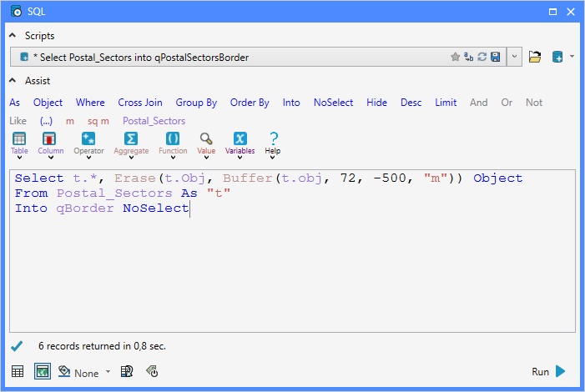The width and height of the screenshot is (585, 392).
Task: Open the Table picker icon
Action: coord(19,138)
